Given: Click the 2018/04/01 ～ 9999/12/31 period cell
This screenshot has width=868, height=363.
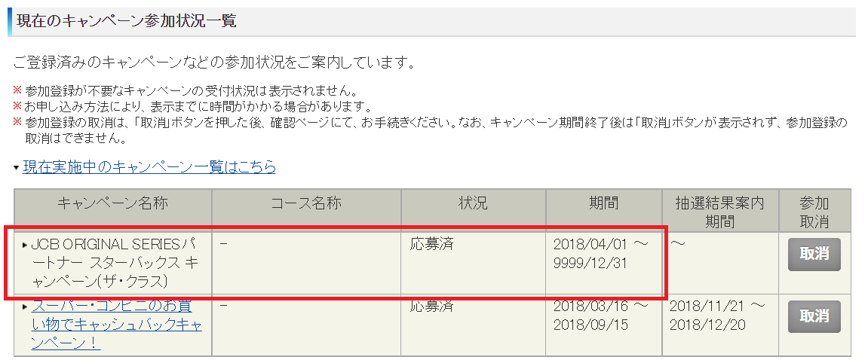Looking at the screenshot, I should [x=601, y=254].
